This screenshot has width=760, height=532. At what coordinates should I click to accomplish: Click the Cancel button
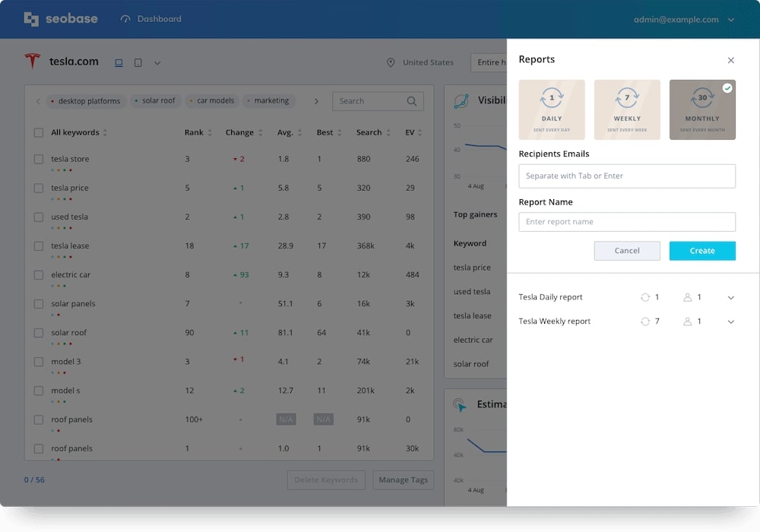[627, 251]
